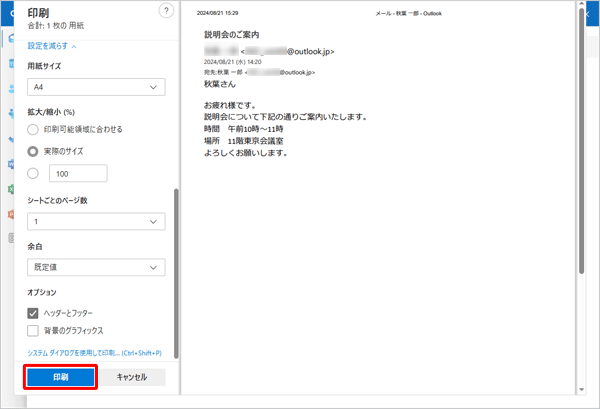Click the print preview vertical scrollbar
The width and height of the screenshot is (600, 409).
(x=582, y=142)
